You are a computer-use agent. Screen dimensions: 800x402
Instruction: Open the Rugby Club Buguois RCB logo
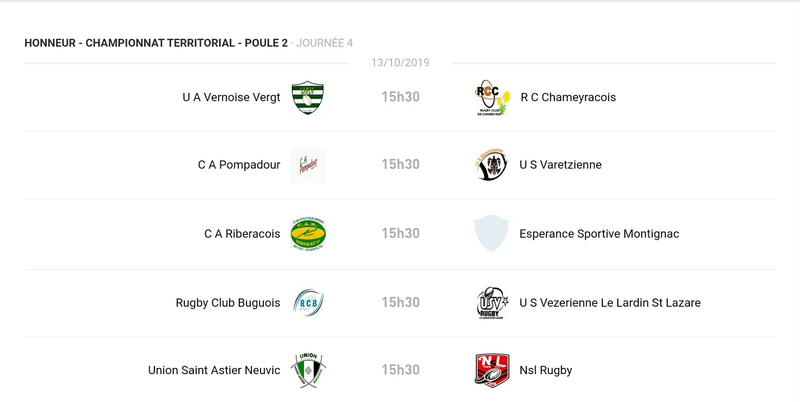[x=308, y=302]
